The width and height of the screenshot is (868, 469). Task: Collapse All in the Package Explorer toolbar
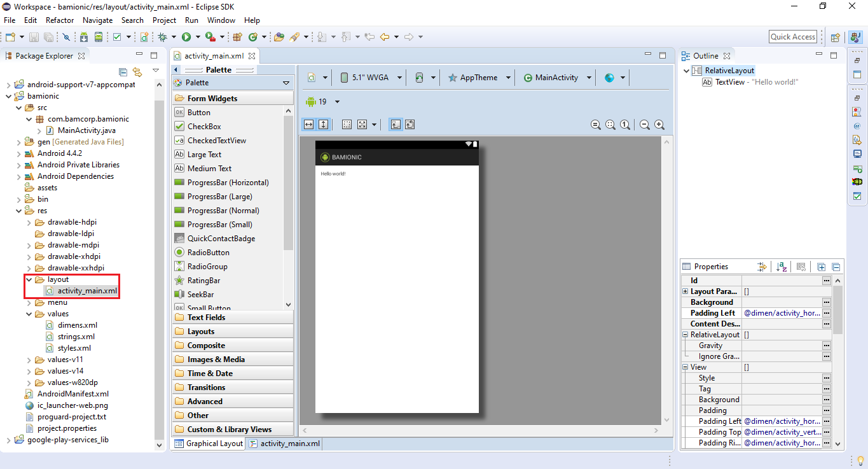[123, 72]
